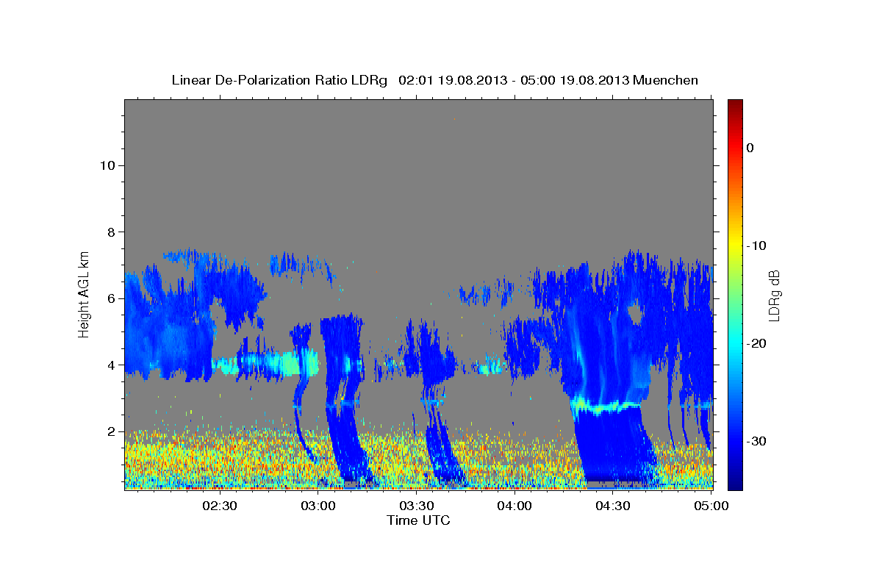Click the colorbar value -10

click(756, 245)
